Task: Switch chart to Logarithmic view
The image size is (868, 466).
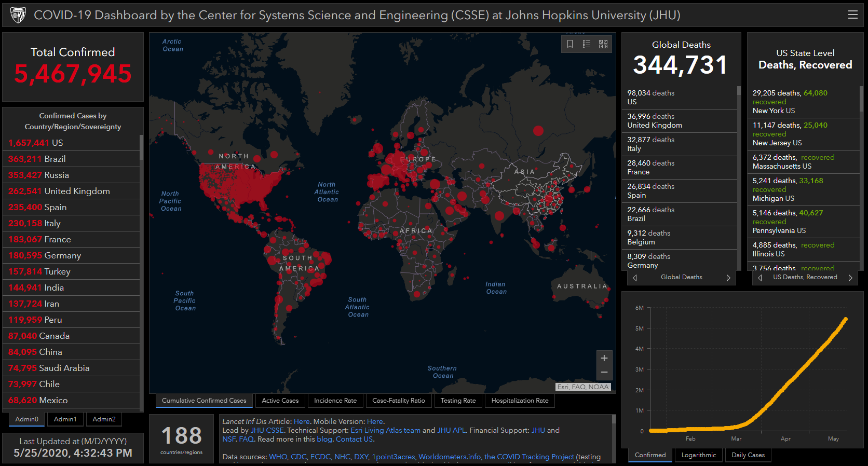Action: (698, 455)
